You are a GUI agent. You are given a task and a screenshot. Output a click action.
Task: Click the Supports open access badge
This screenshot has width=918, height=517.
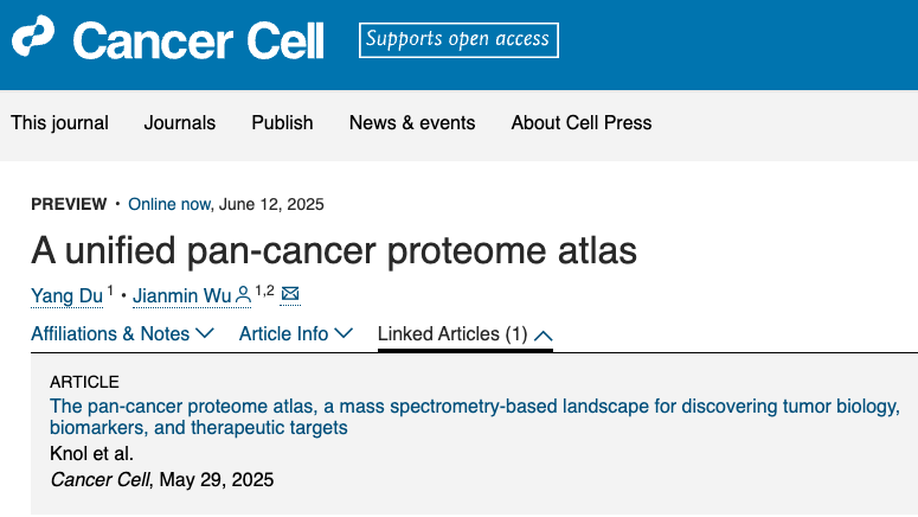(458, 40)
